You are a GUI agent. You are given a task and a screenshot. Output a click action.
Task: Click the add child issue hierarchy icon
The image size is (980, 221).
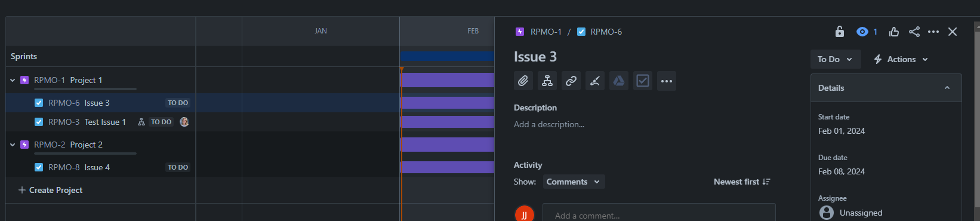(547, 81)
